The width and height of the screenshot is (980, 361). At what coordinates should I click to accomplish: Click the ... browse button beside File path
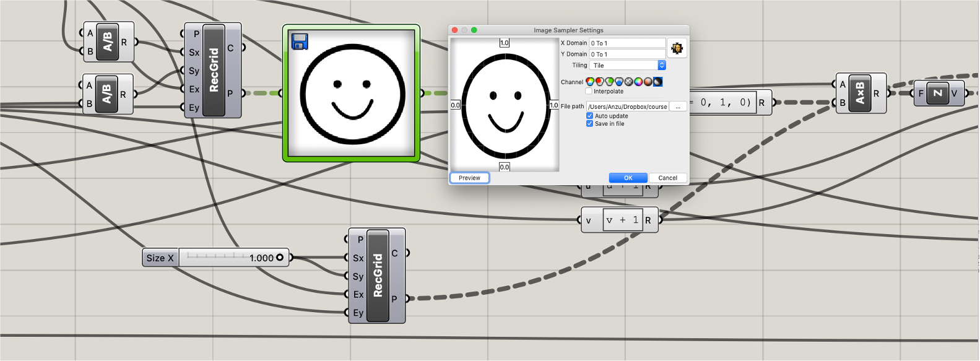678,107
